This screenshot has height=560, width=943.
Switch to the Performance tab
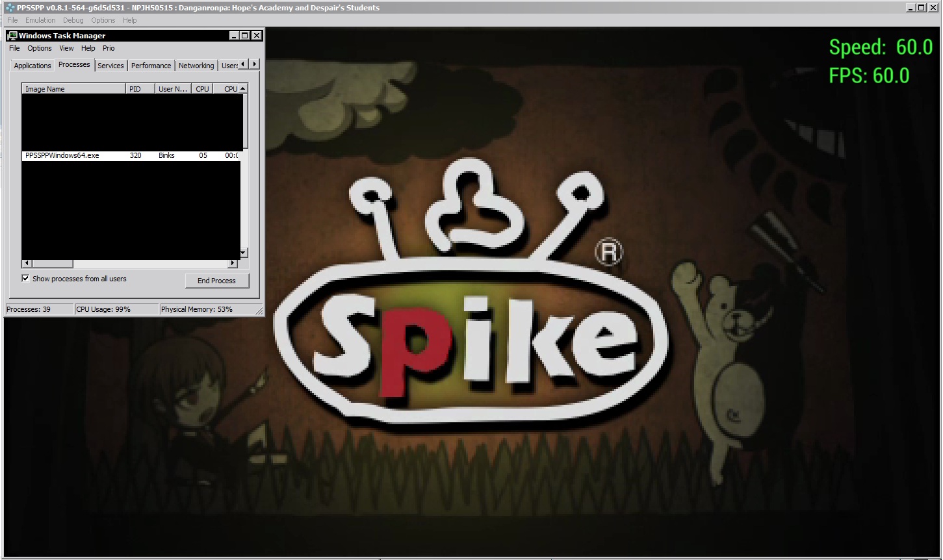click(x=151, y=66)
